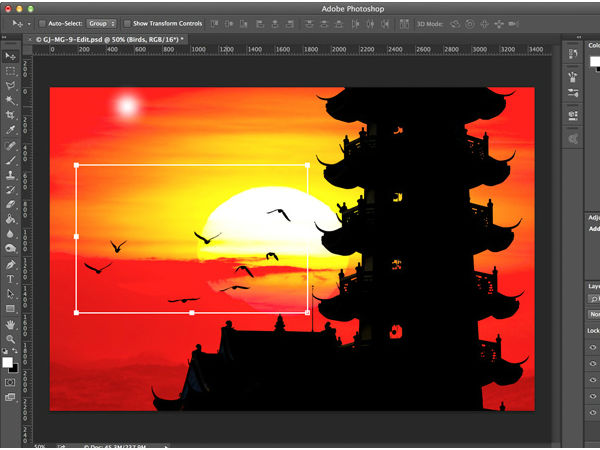Close the GJ-MG-9-Edit.psd document tab
This screenshot has width=600, height=450.
coord(31,39)
